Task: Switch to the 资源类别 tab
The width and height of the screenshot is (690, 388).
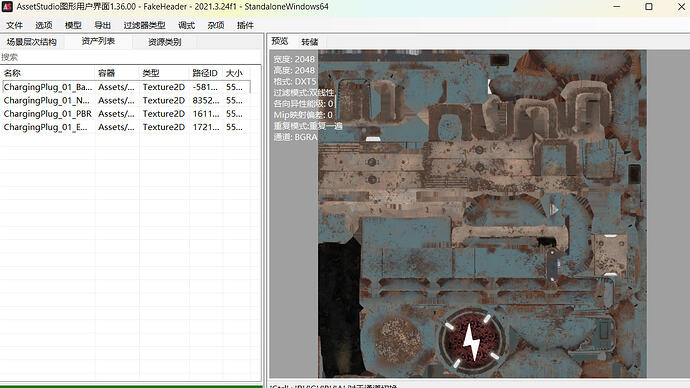Action: tap(165, 42)
